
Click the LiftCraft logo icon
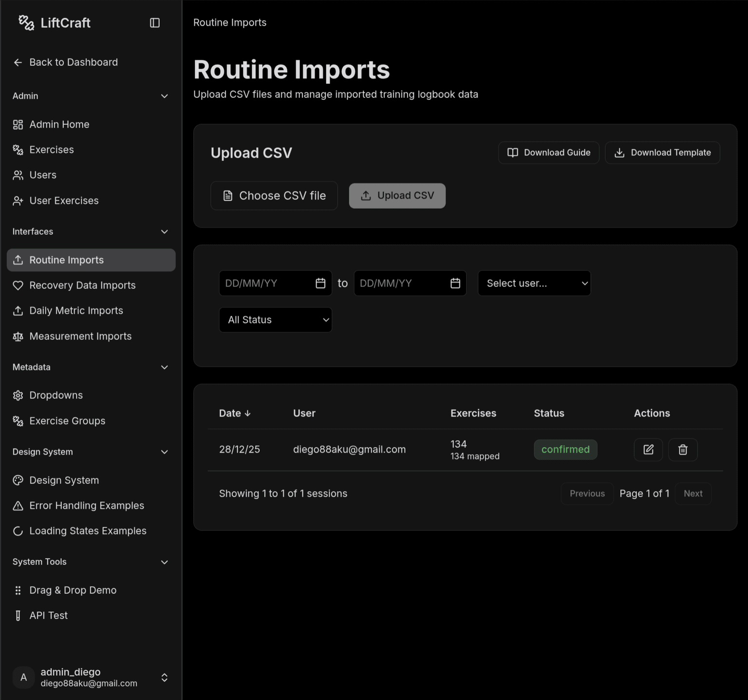tap(26, 23)
